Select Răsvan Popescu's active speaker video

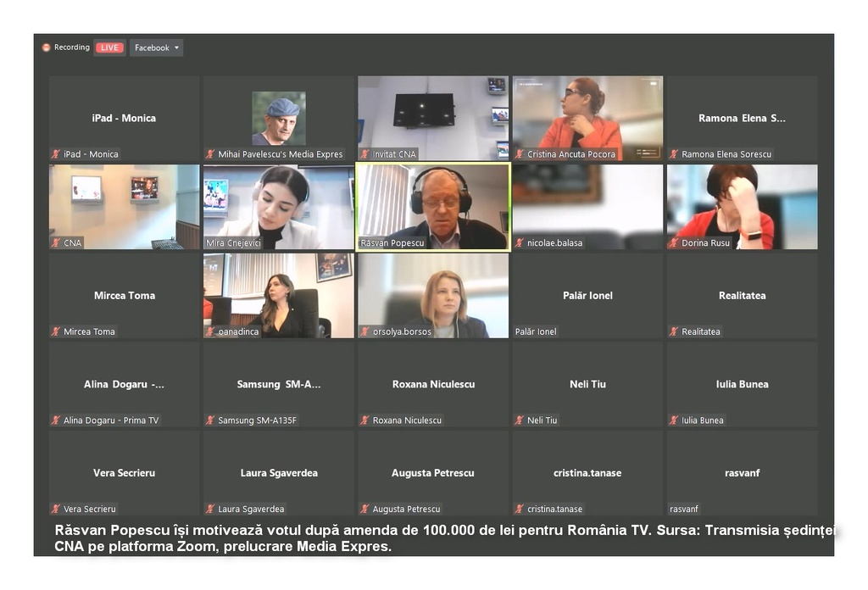[x=433, y=207]
